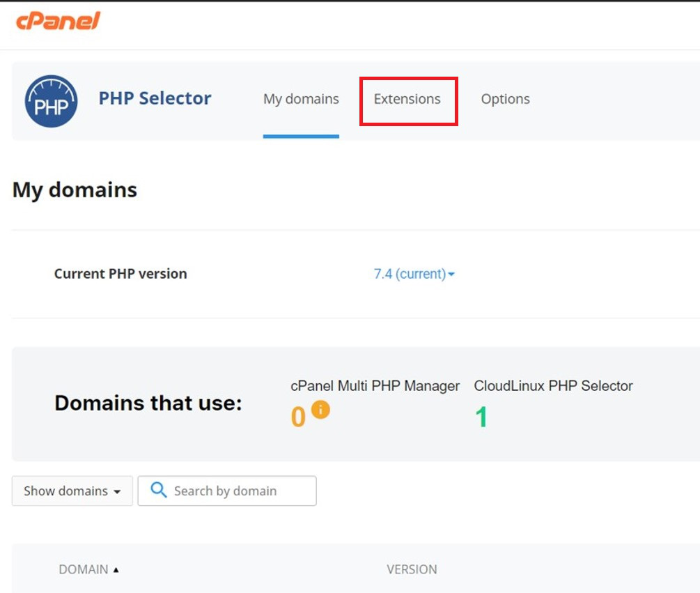The width and height of the screenshot is (700, 593).
Task: Click the Current PHP version label
Action: tap(120, 274)
